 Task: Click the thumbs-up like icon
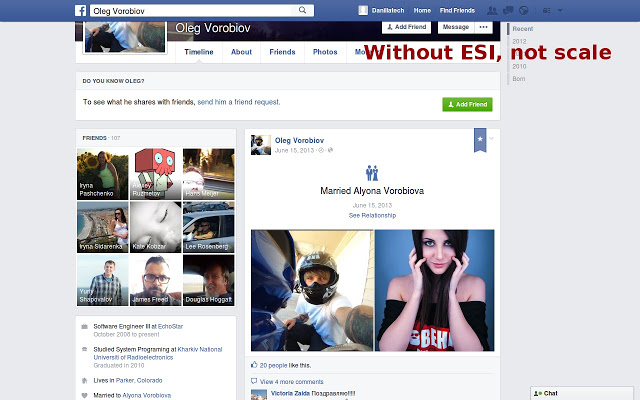[x=254, y=365]
